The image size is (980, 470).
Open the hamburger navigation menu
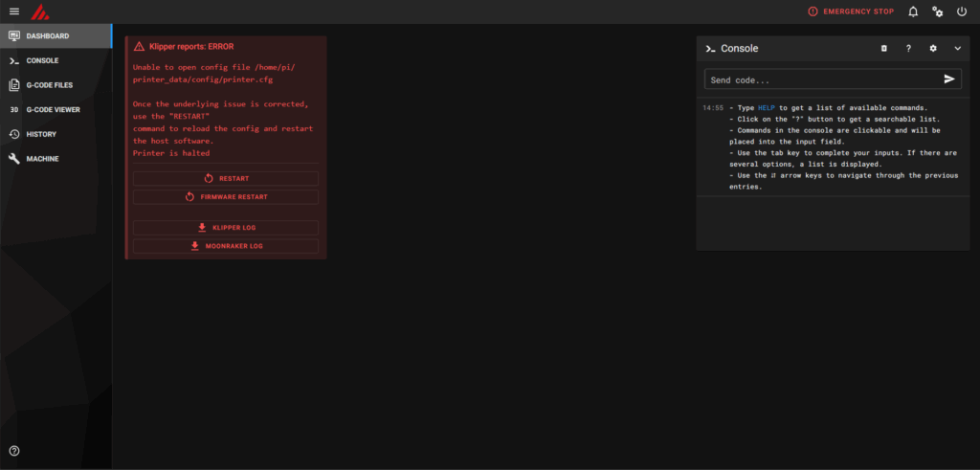(x=13, y=11)
